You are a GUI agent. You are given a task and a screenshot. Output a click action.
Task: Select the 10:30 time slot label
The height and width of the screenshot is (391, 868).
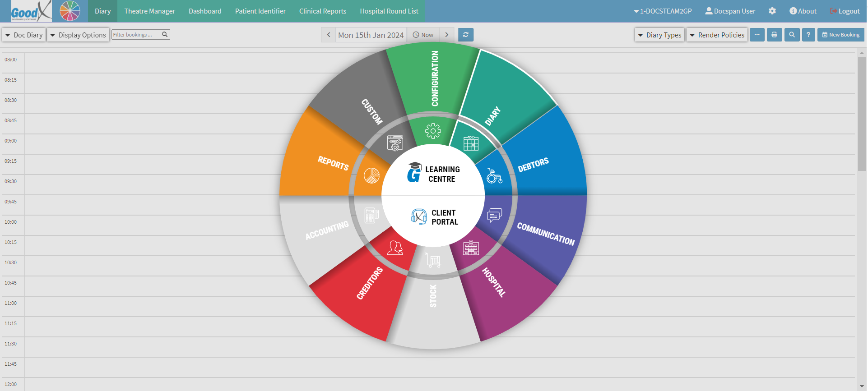click(11, 262)
